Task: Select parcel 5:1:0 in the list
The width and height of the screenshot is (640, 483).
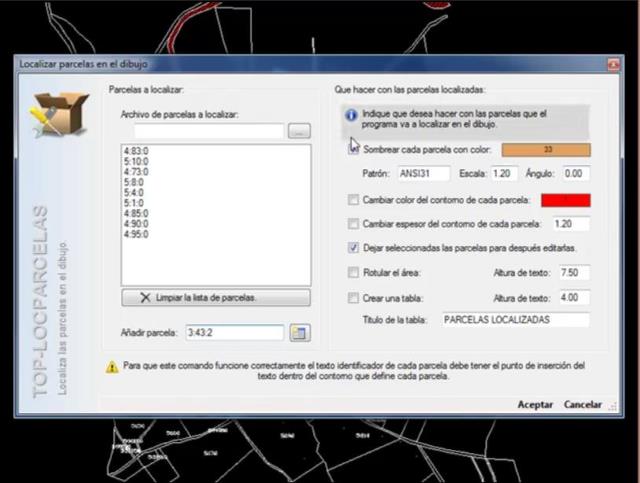Action: 134,203
